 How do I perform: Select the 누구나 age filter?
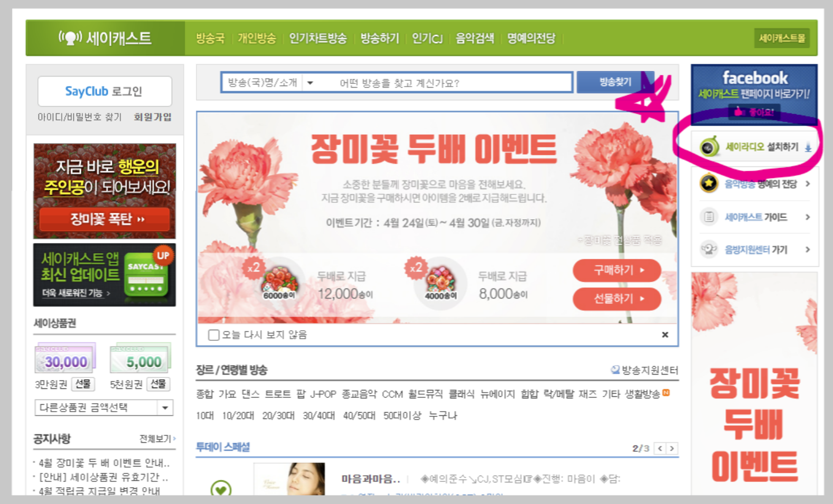pos(443,416)
